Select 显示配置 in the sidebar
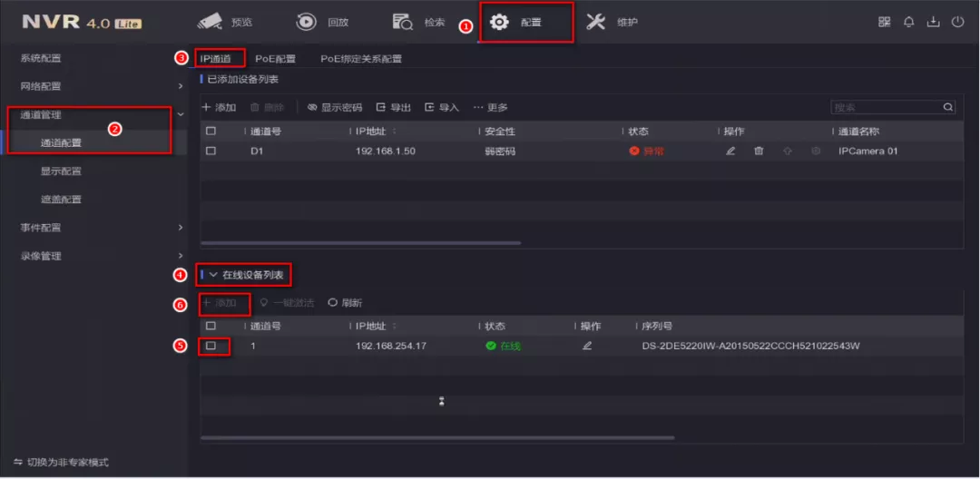The height and width of the screenshot is (479, 980). 61,171
